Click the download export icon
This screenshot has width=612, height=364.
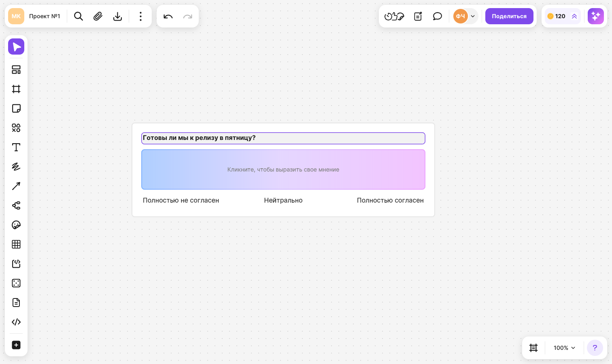pos(117,16)
